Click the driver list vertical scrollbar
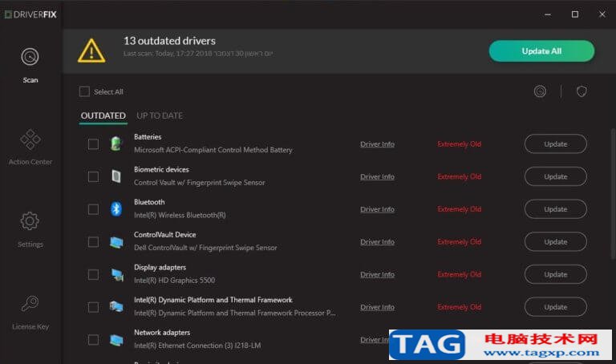 coord(613,194)
